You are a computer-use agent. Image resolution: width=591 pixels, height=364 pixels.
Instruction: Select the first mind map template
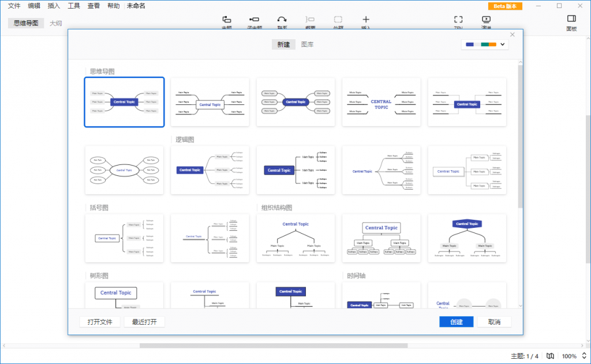click(124, 102)
